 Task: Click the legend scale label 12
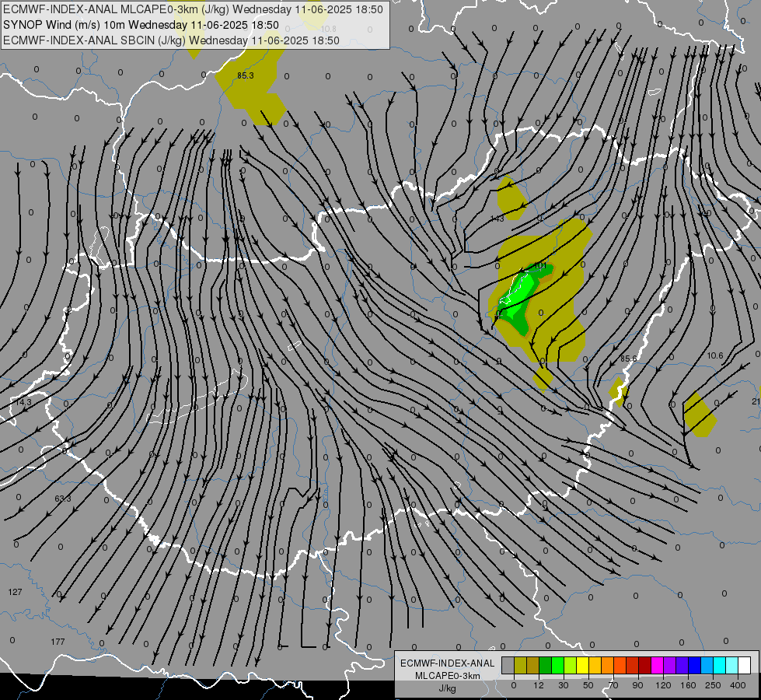pyautogui.click(x=539, y=685)
